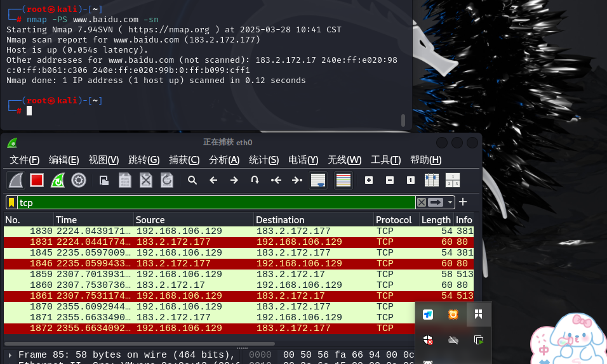Sort by the Destination column header
This screenshot has width=607, height=364.
click(x=314, y=219)
